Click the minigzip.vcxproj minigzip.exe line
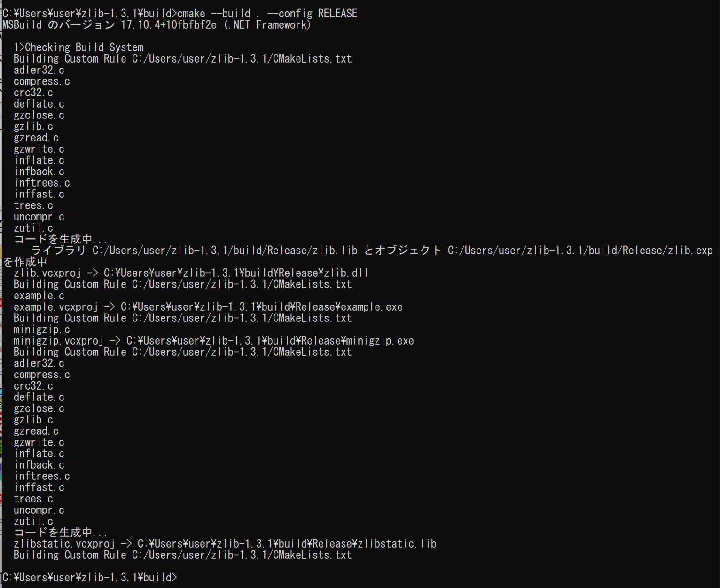 click(214, 341)
